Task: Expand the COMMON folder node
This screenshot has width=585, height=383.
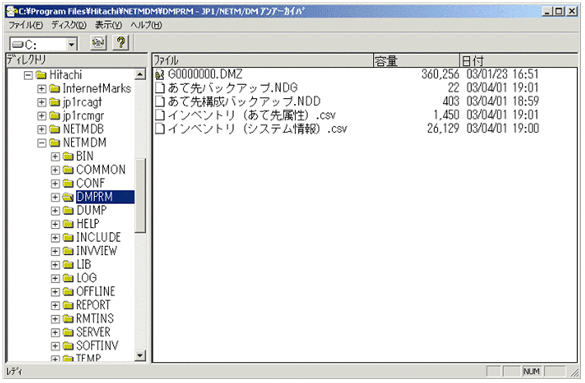Action: pos(55,170)
